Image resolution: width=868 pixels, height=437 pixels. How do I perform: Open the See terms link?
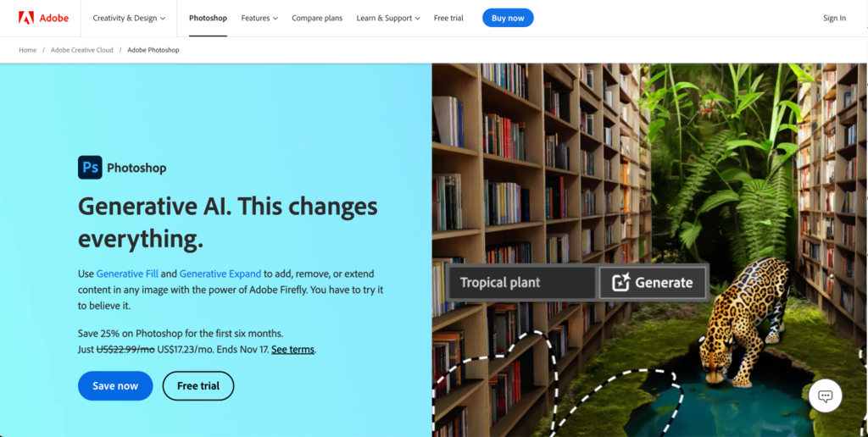point(292,350)
